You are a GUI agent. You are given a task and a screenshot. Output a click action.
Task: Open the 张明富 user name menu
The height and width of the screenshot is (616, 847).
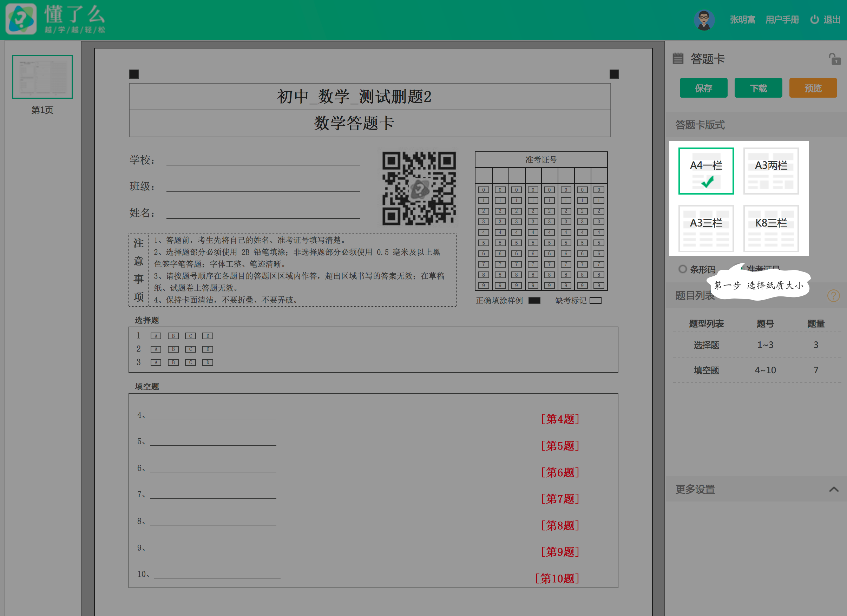click(742, 20)
